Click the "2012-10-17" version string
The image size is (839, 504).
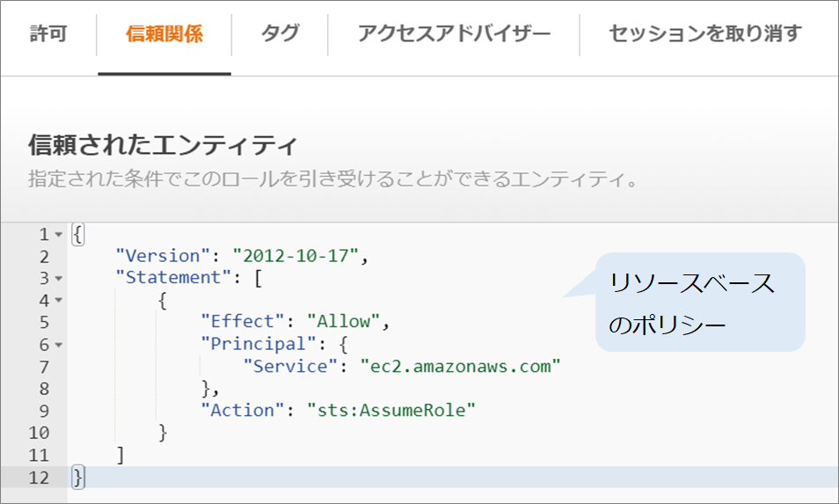tap(295, 256)
